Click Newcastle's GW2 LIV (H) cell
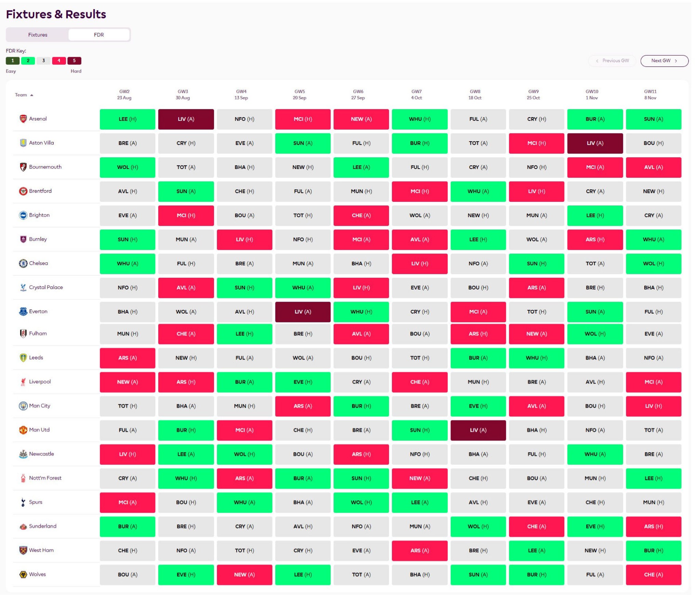Image resolution: width=700 pixels, height=601 pixels. [127, 454]
